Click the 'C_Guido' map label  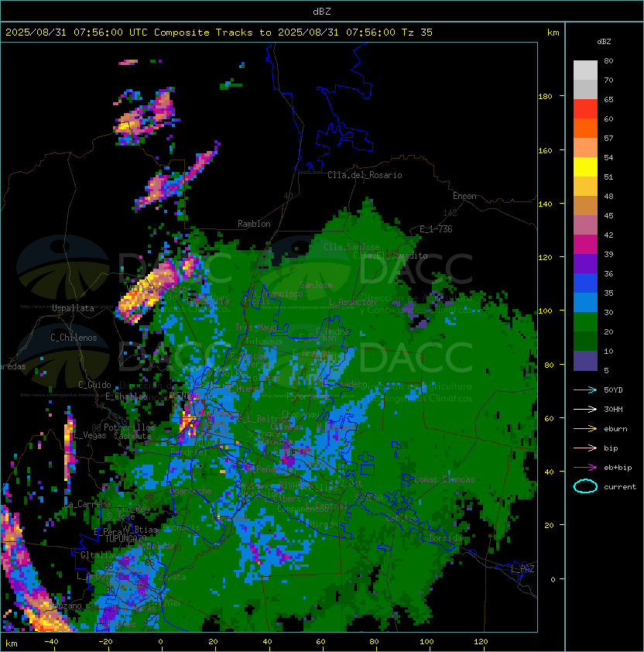click(94, 385)
